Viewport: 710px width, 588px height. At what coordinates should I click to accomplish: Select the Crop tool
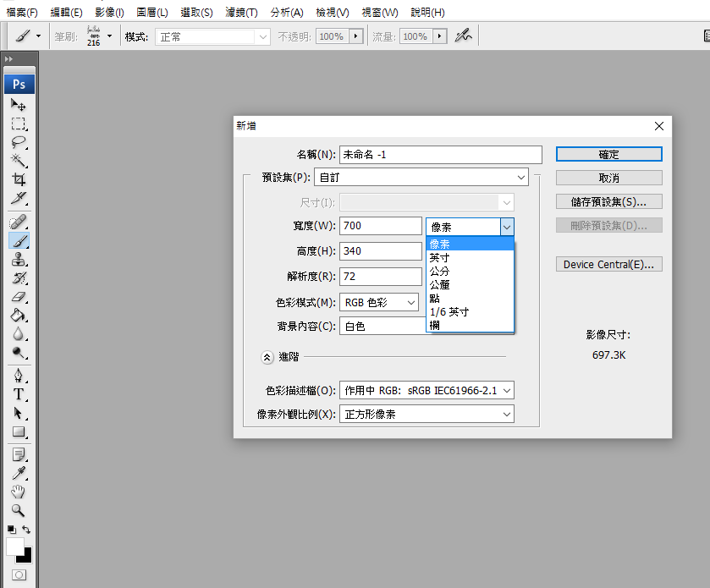pyautogui.click(x=19, y=179)
